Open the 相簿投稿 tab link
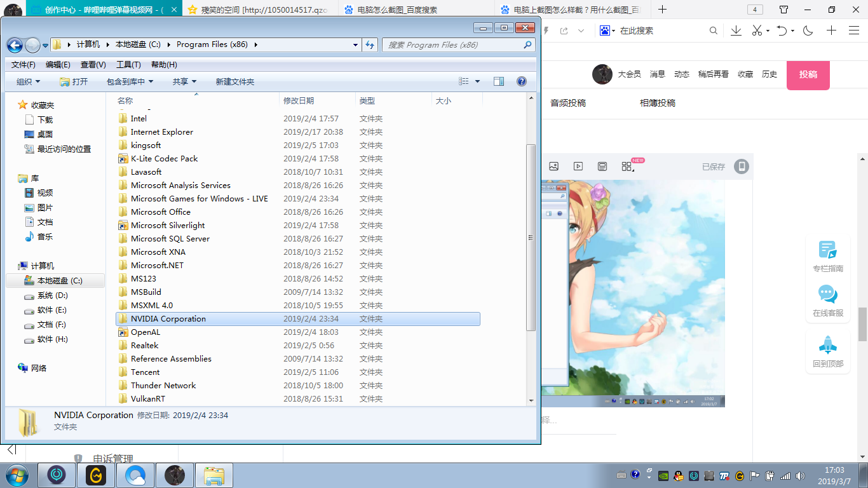 (x=658, y=103)
